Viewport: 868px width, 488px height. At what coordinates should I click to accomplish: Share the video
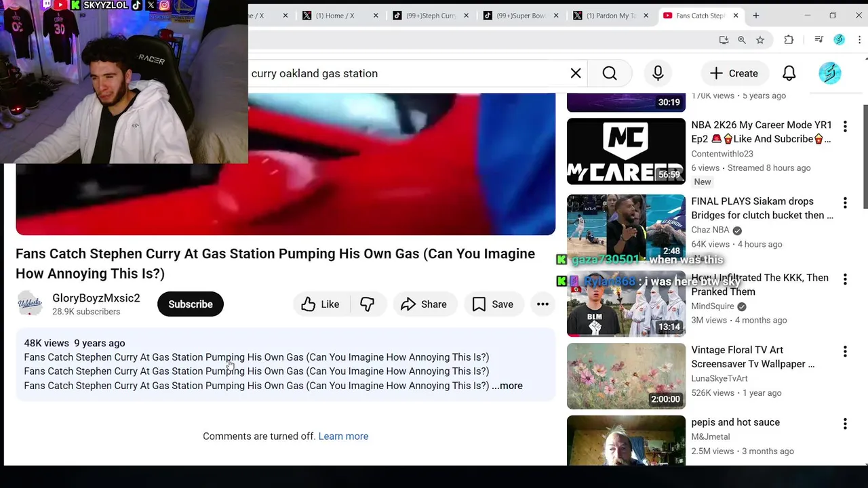tap(424, 304)
